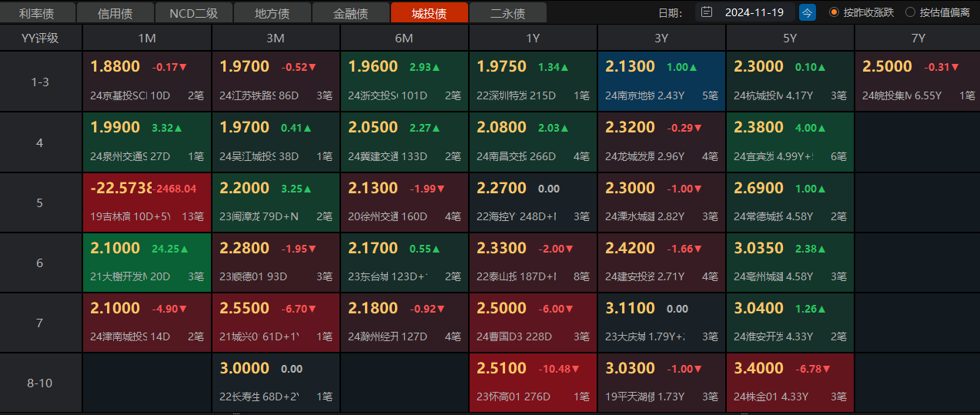This screenshot has height=415, width=980.
Task: Select the 24皖投集 7Y cell
Action: click(917, 82)
